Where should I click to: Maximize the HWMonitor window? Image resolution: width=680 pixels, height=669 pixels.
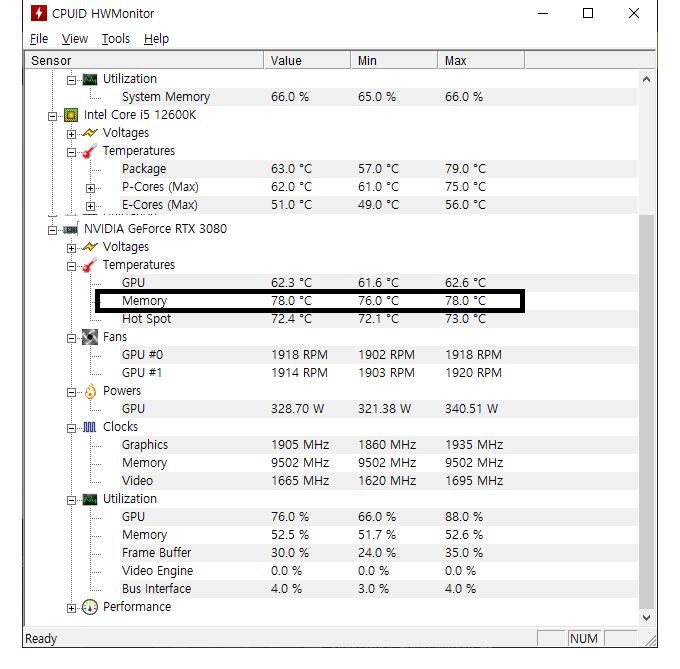[x=588, y=13]
